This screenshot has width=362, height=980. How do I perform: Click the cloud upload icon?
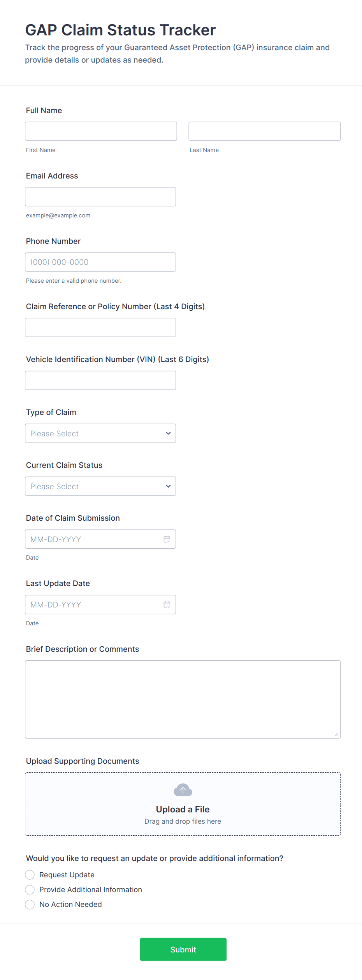coord(183,790)
